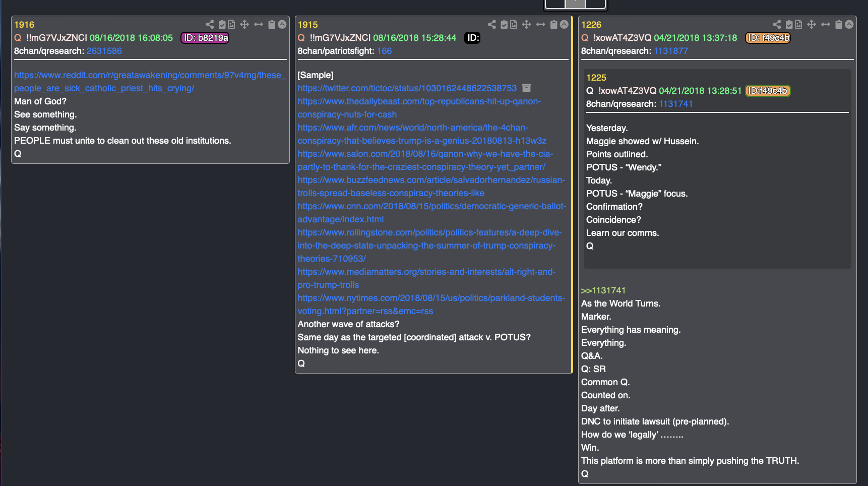Click the yellow post number 1916
This screenshot has width=868, height=486.
pos(24,25)
